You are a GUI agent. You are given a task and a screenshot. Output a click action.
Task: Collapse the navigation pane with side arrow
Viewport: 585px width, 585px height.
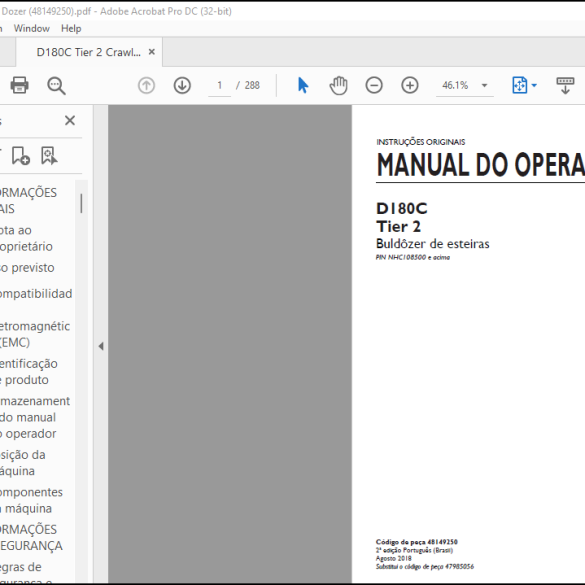pyautogui.click(x=101, y=346)
